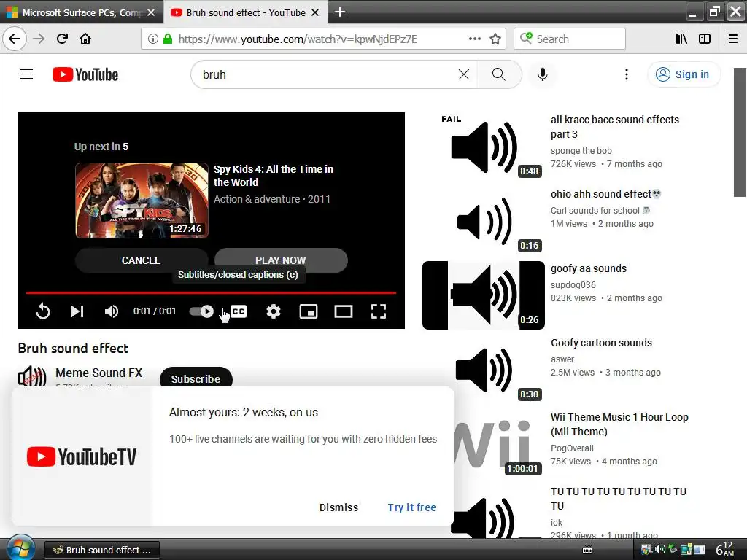This screenshot has height=560, width=747.
Task: Go back with the browser back arrow
Action: [x=15, y=39]
